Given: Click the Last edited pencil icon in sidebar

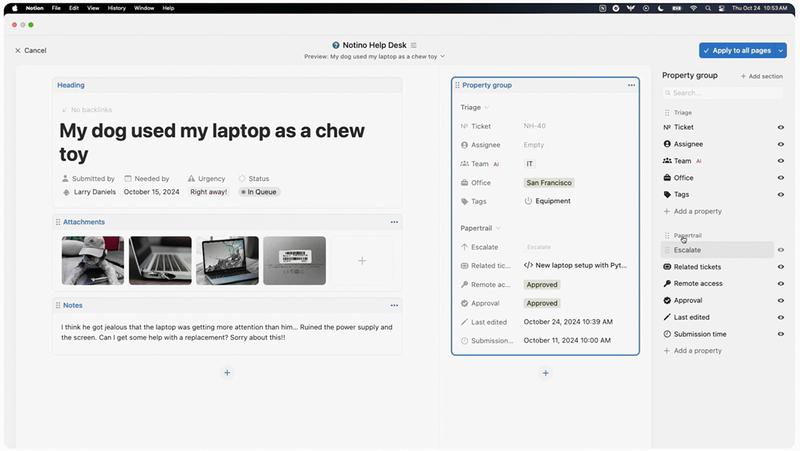Looking at the screenshot, I should coord(667,317).
